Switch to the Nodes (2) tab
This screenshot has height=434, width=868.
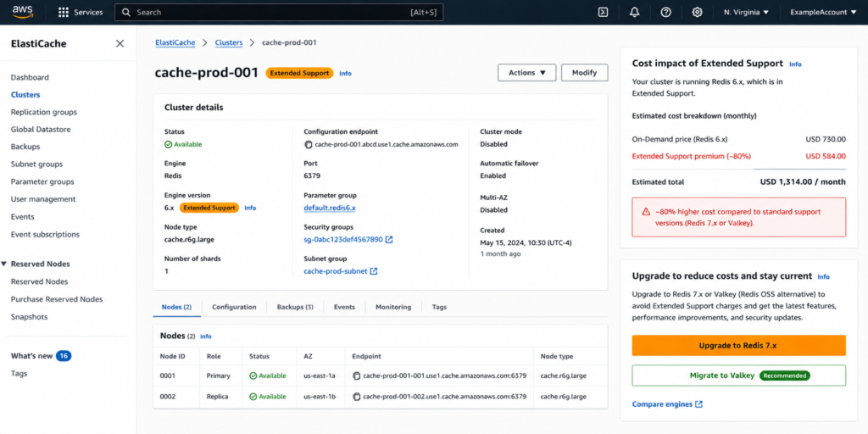click(x=176, y=307)
